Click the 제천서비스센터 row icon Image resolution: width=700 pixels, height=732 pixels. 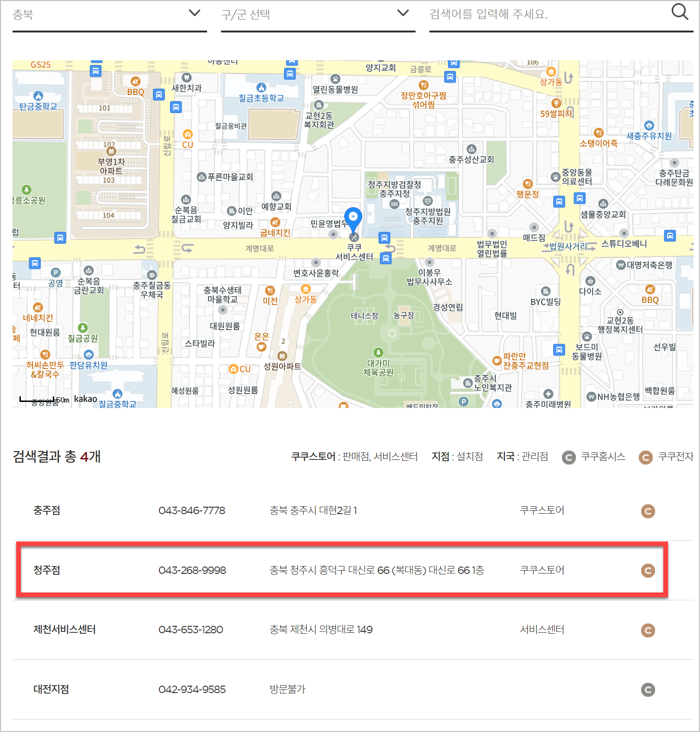click(x=648, y=630)
